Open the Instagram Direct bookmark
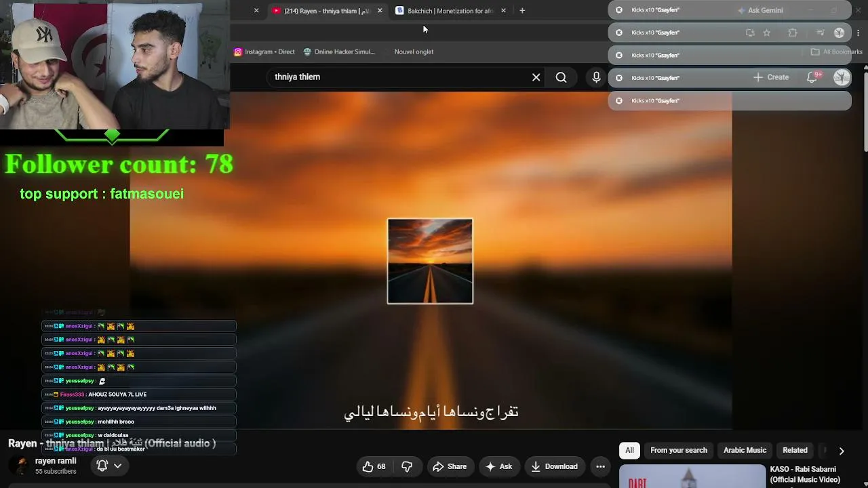 264,52
